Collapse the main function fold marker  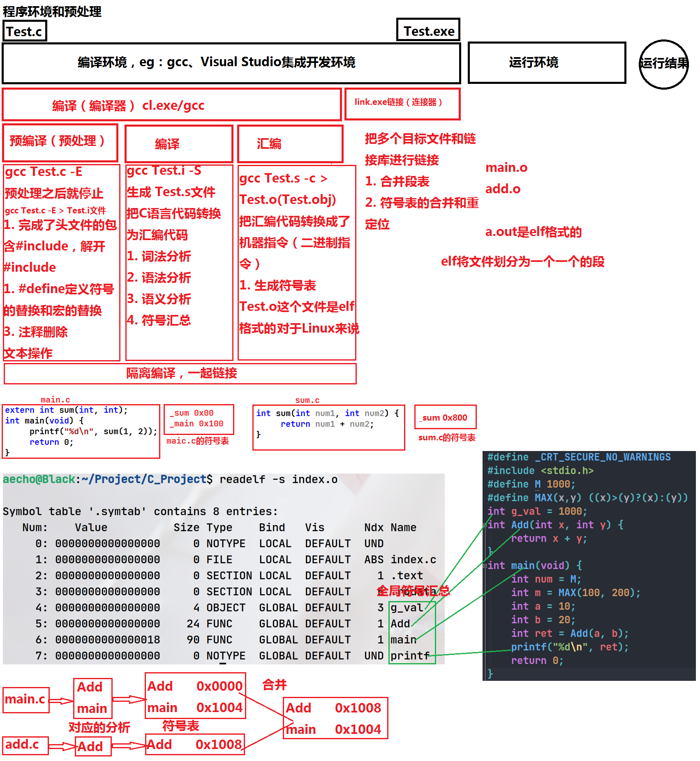[x=485, y=566]
